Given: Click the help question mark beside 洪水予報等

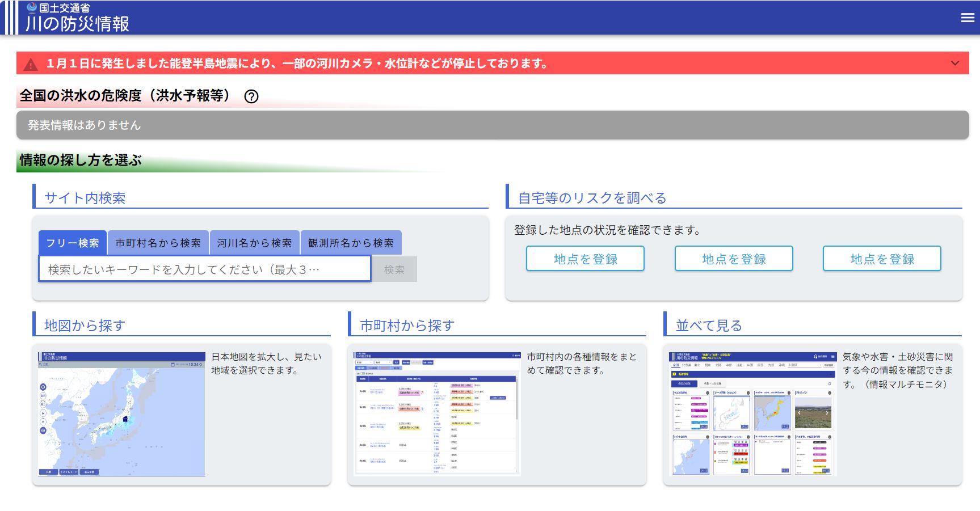Looking at the screenshot, I should pyautogui.click(x=251, y=96).
